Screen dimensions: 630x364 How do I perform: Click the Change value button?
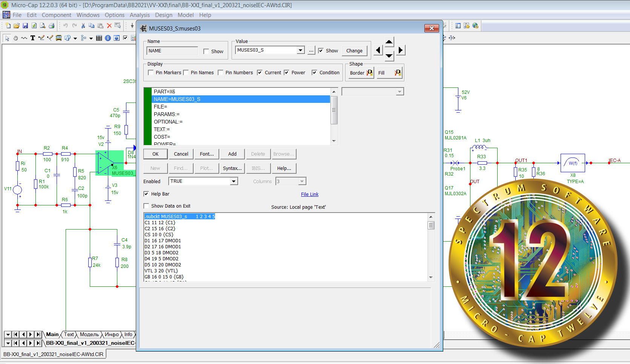pyautogui.click(x=354, y=51)
